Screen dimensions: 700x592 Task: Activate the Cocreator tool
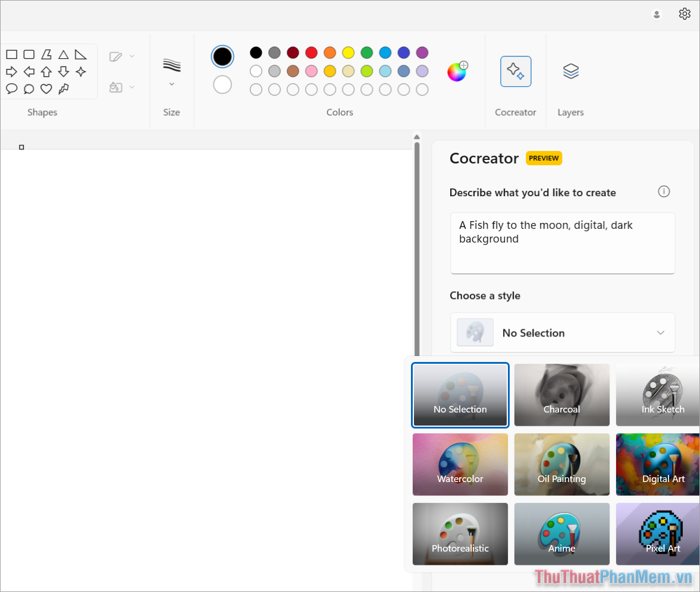(x=515, y=71)
